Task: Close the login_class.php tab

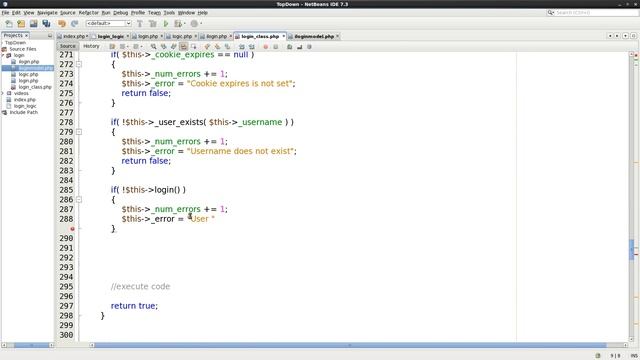Action: (283, 36)
